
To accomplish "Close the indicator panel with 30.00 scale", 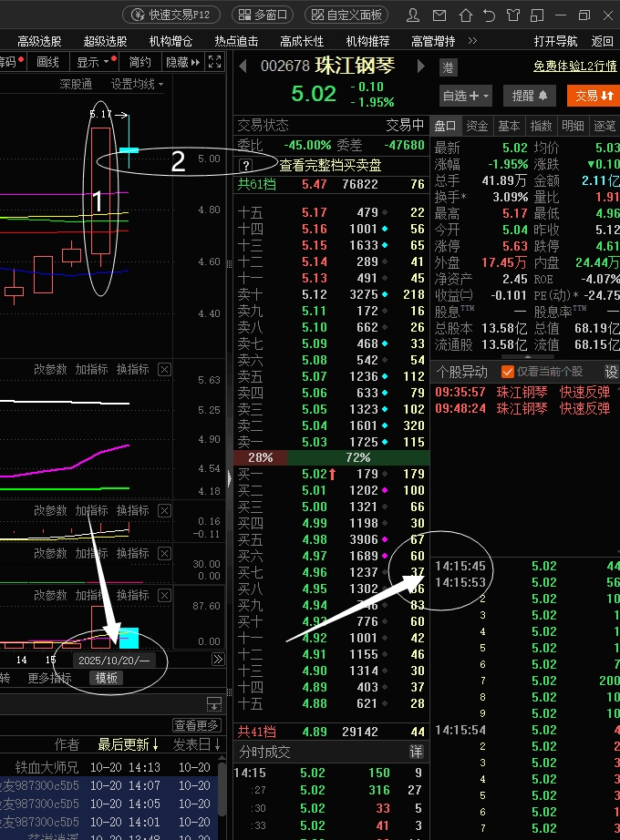I will coord(165,553).
